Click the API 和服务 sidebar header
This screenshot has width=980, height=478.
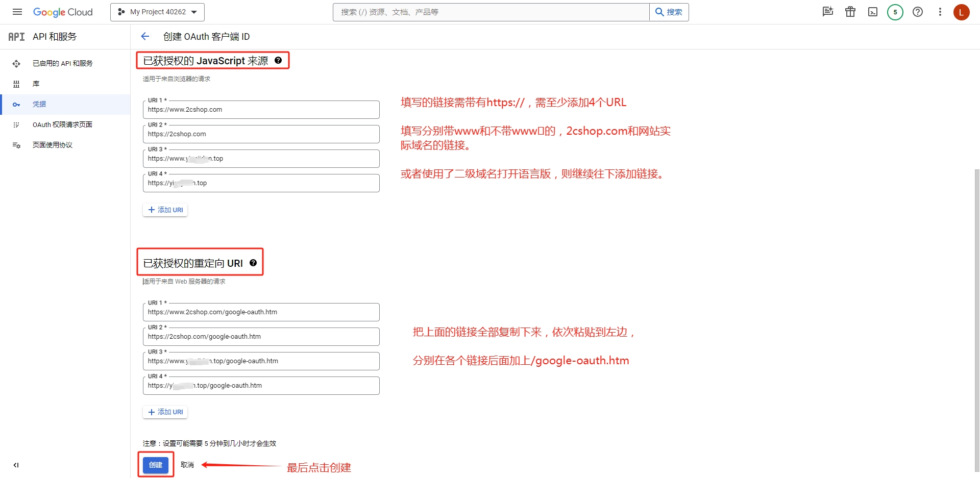click(x=55, y=37)
